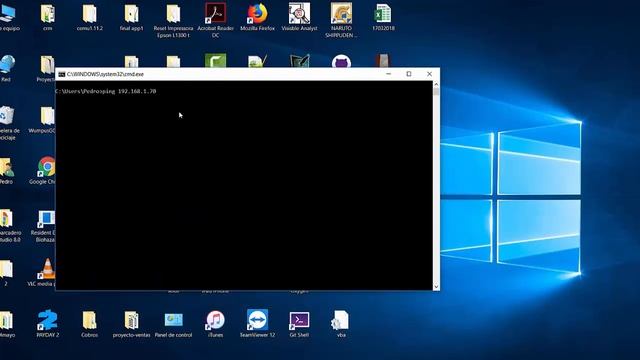This screenshot has width=640, height=360.
Task: Open the Git Shell shortcut
Action: [x=299, y=321]
